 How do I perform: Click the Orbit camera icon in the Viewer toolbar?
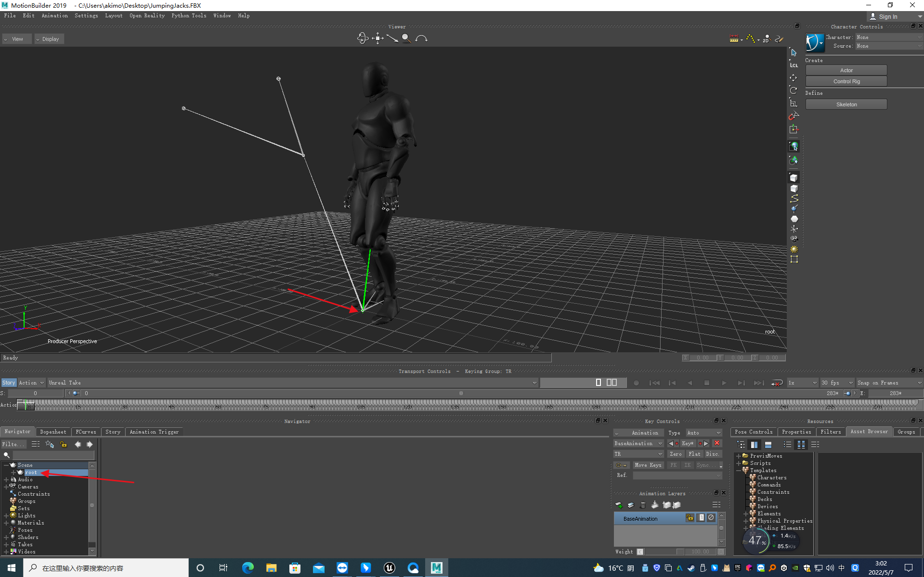point(362,38)
